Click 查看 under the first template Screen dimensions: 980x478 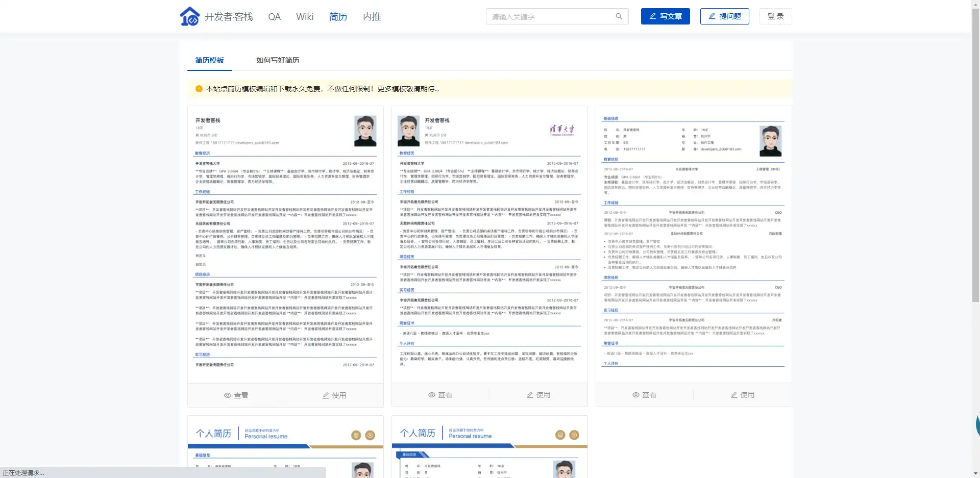(236, 395)
